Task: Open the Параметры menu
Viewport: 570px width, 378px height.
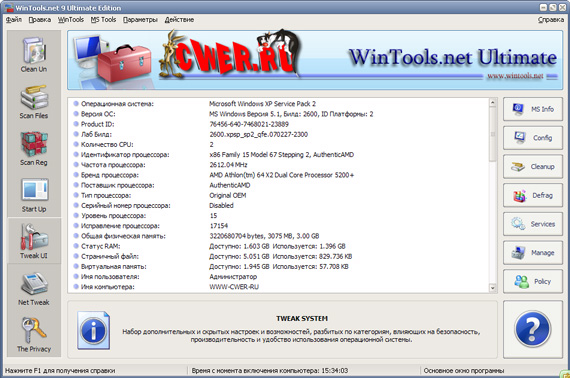Action: click(140, 20)
